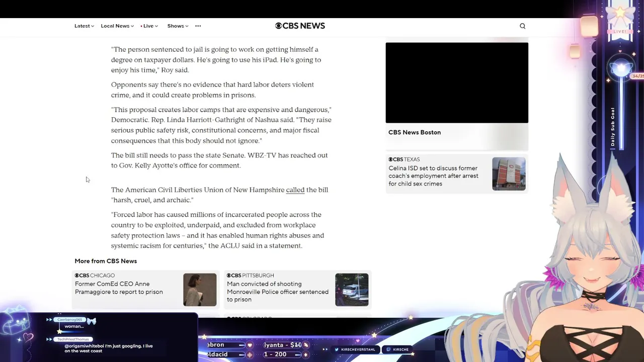Click the Caerbanog565 chat username
The width and height of the screenshot is (644, 362).
69,320
